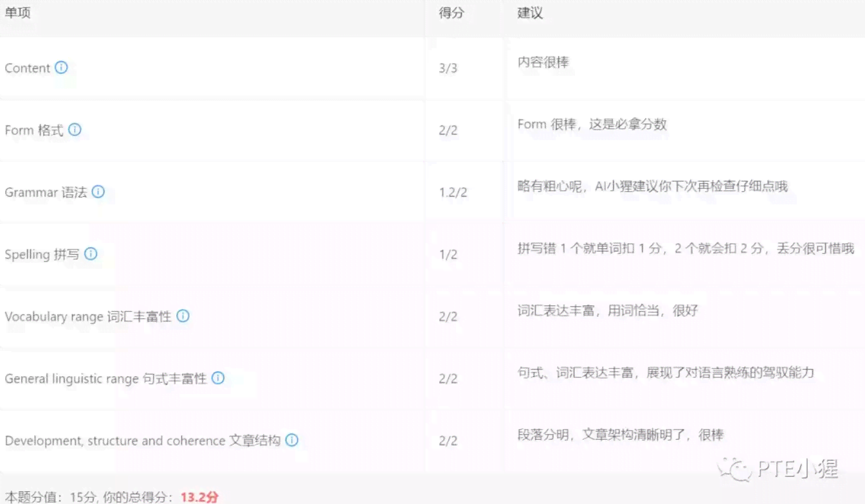Select the General linguistic range 句式丰富性 label

tap(105, 379)
